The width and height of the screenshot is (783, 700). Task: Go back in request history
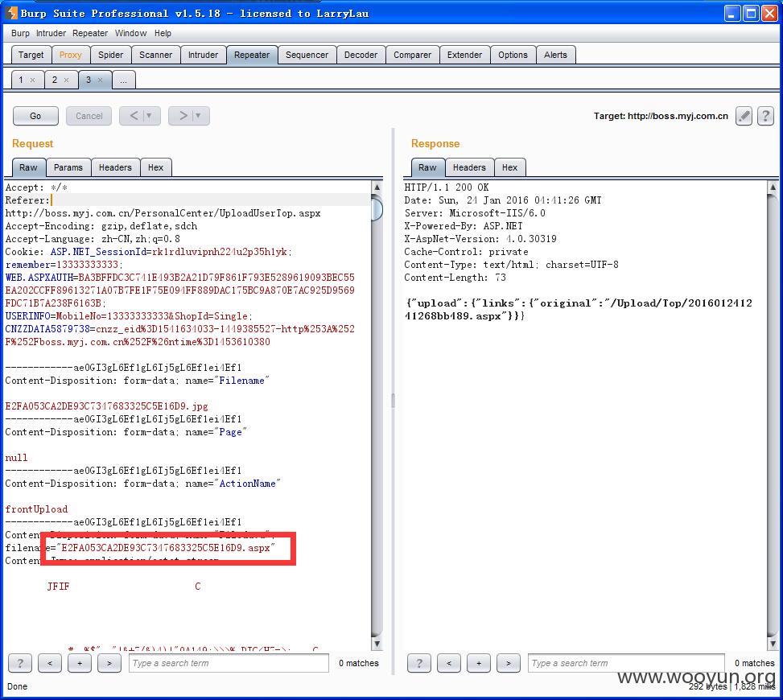134,116
